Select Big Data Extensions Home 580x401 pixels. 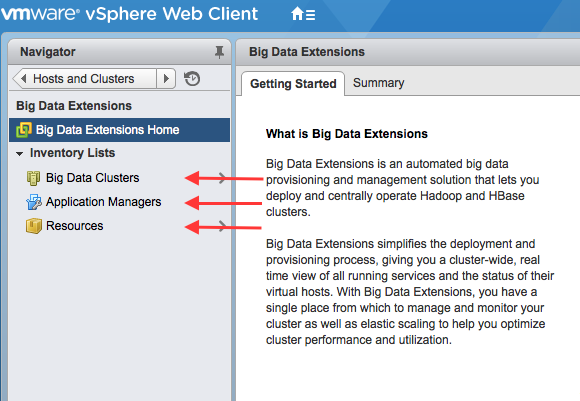[x=119, y=130]
